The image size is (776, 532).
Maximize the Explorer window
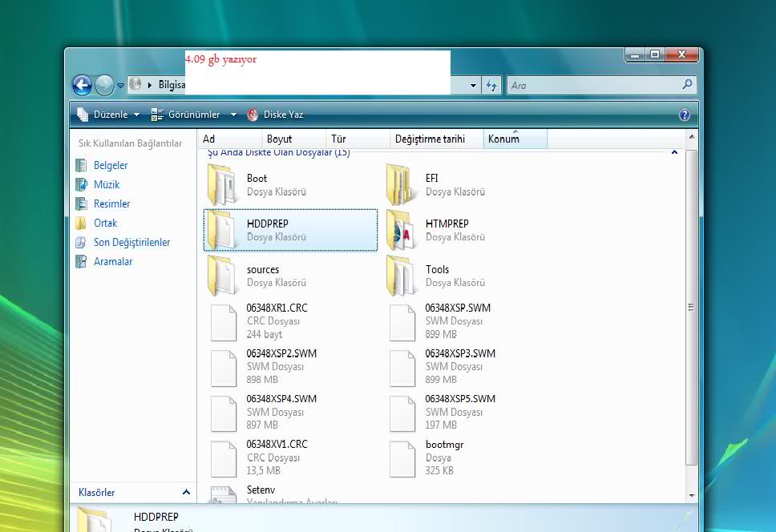(655, 54)
